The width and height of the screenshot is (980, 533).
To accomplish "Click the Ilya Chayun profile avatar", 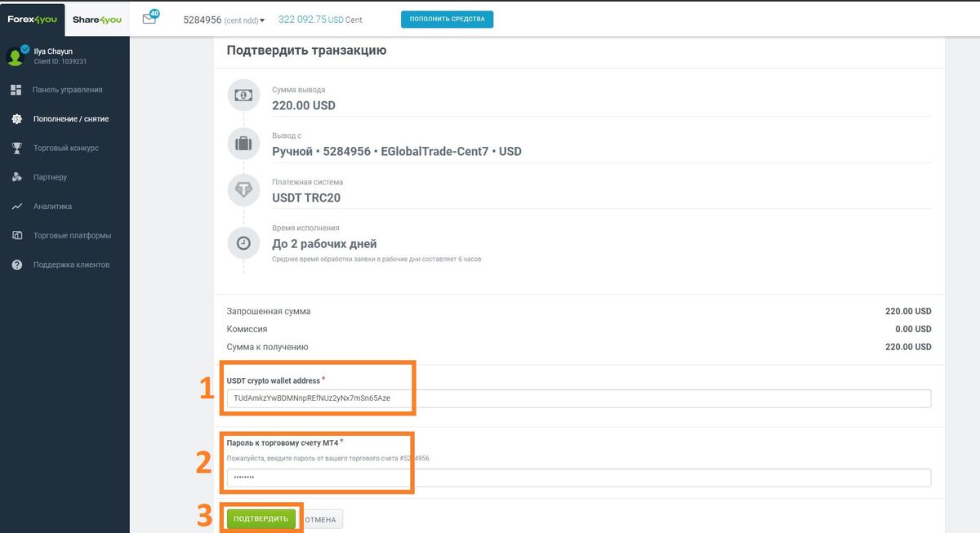I will click(16, 56).
